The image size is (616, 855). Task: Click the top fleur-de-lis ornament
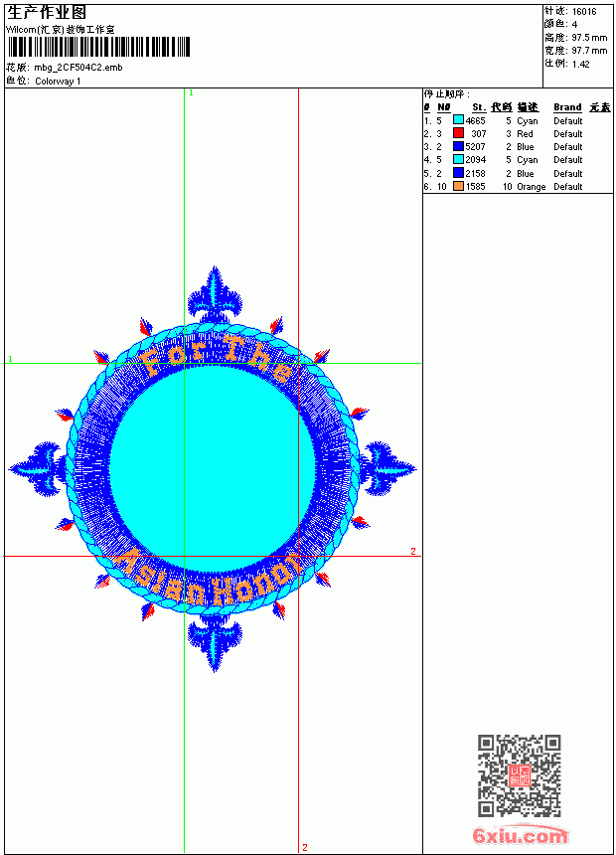[x=215, y=294]
